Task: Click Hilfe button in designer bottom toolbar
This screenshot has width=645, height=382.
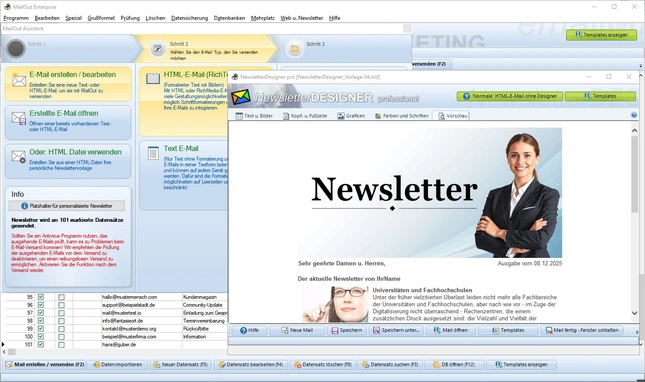Action: pos(249,330)
